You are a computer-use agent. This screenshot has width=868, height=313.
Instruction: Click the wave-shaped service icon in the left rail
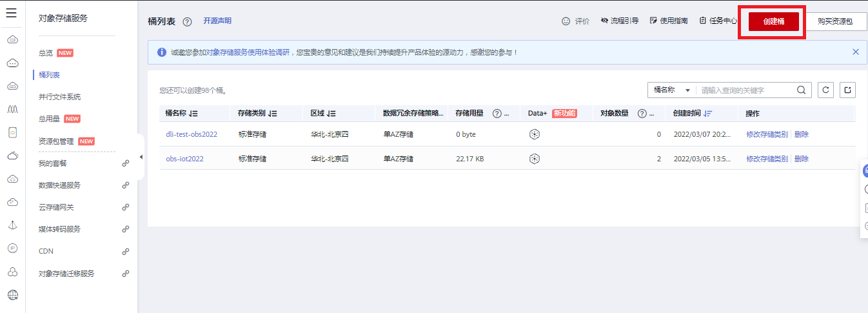[12, 109]
